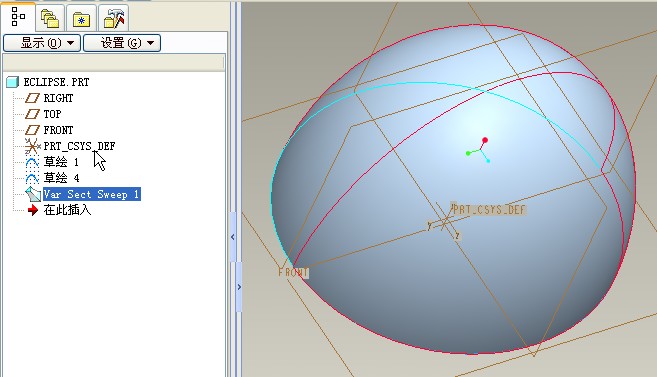Select ECLIPSE.PRT root node
Screen dimensions: 657x377
tap(56, 82)
